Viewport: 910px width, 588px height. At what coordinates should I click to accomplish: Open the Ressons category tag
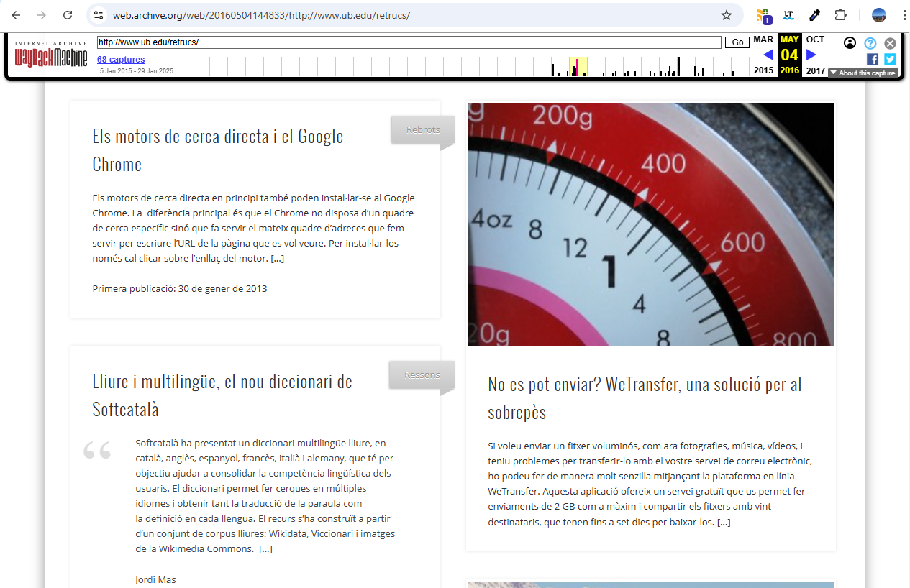coord(422,375)
